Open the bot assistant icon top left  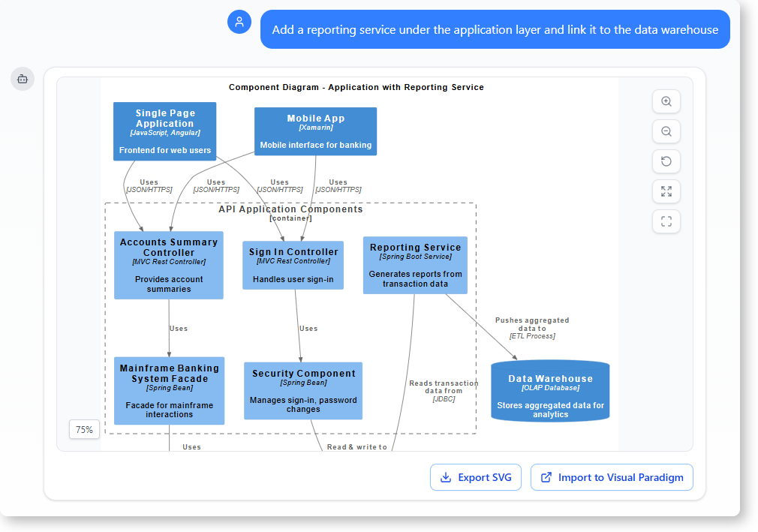[22, 79]
